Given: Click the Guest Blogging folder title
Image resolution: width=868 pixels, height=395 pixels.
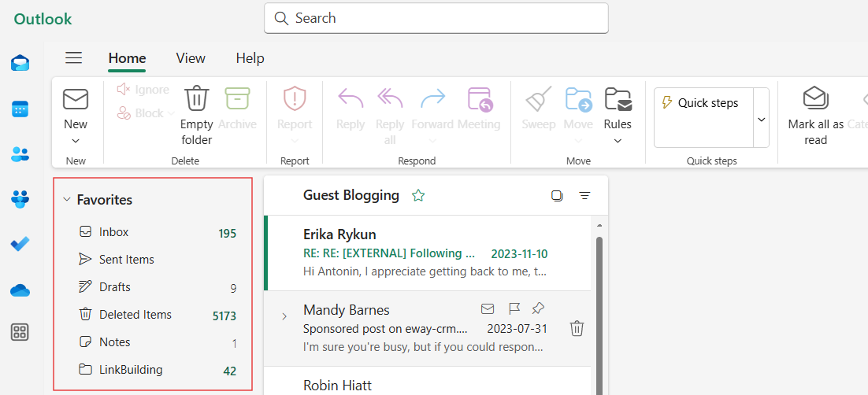Looking at the screenshot, I should pyautogui.click(x=351, y=195).
